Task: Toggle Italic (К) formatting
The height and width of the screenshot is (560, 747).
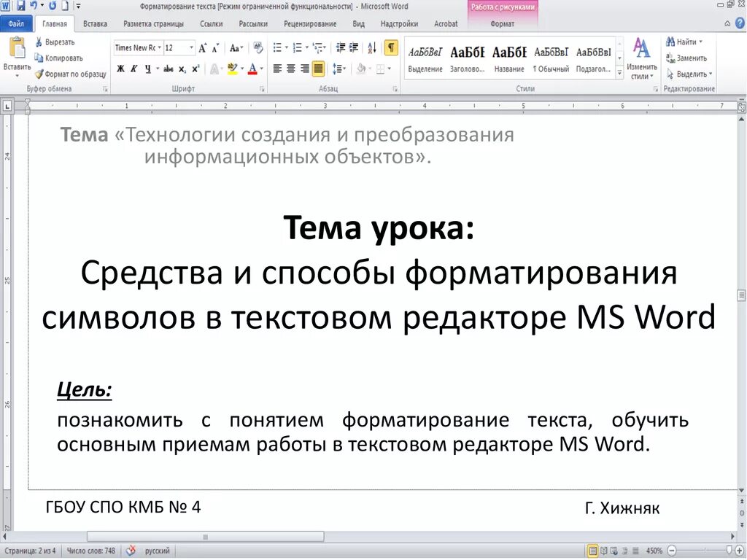Action: (134, 69)
